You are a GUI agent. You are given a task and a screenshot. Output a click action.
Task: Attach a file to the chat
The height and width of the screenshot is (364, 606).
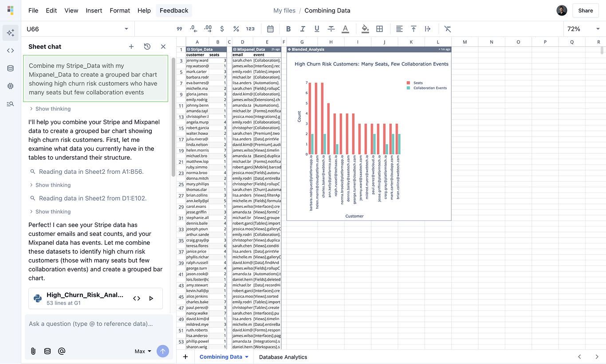pyautogui.click(x=33, y=351)
